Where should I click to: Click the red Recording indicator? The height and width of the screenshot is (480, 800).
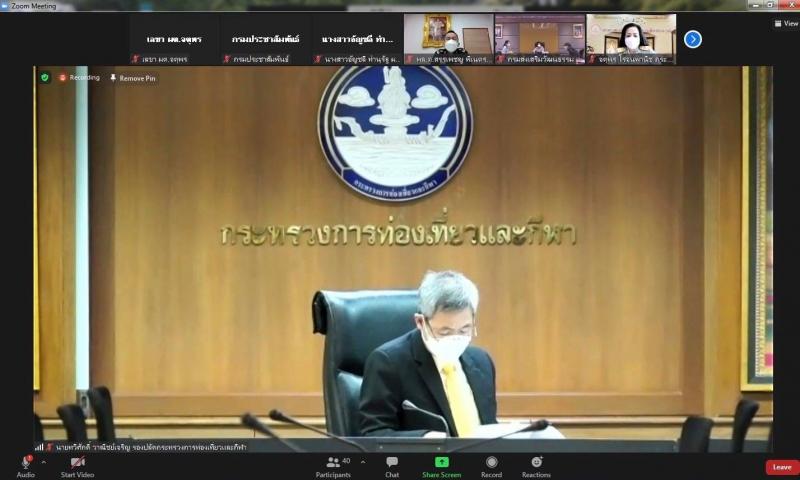click(x=79, y=78)
